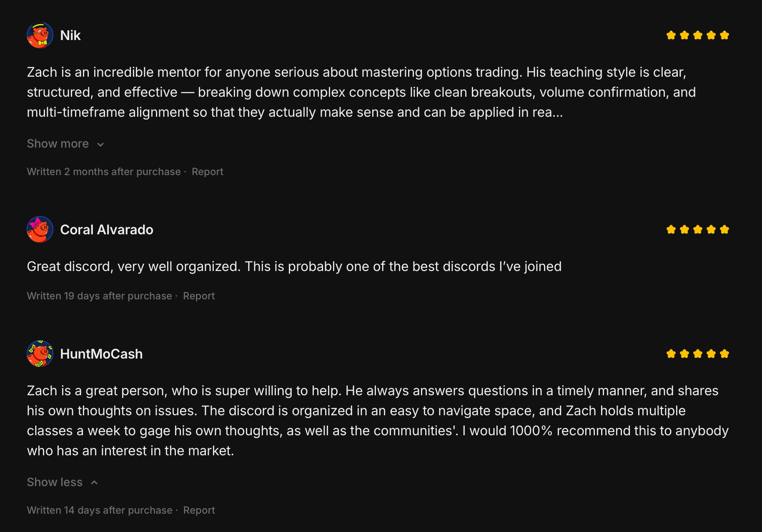Viewport: 762px width, 532px height.
Task: Report Coral Alvarado's review
Action: pos(199,296)
